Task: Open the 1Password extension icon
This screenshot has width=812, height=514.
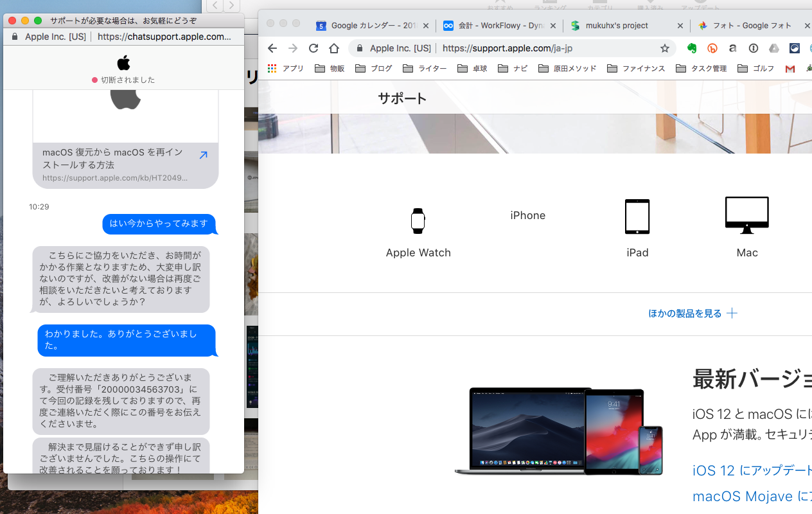Action: tap(754, 48)
